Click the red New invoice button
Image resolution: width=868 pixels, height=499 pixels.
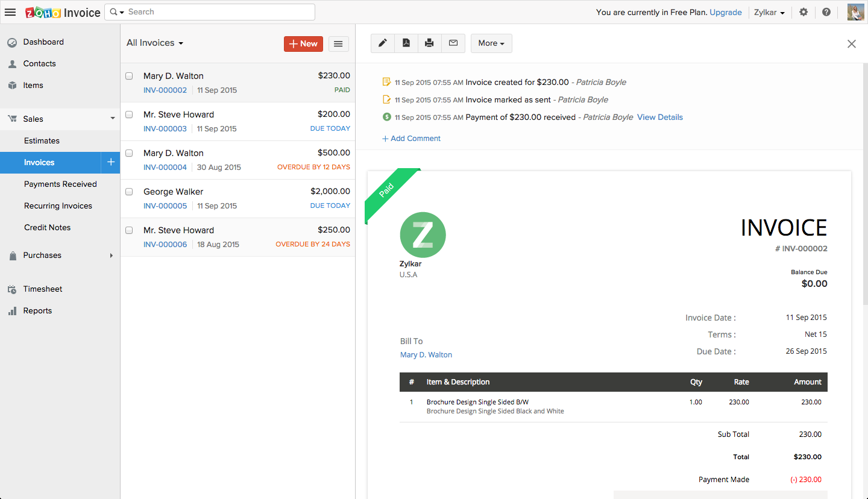click(x=303, y=43)
